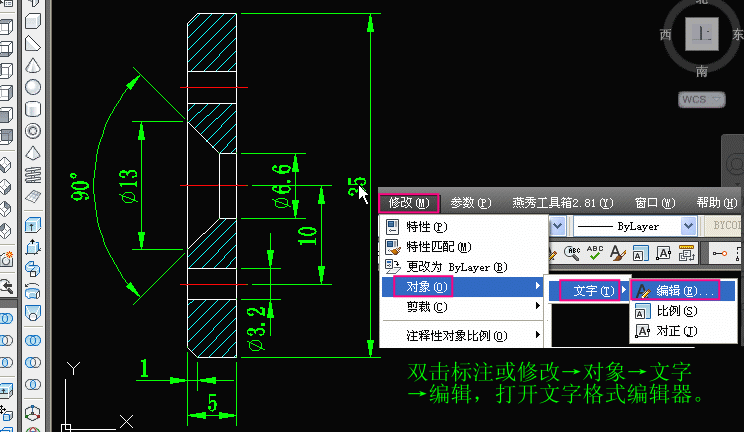This screenshot has height=432, width=744.
Task: Choose 特性匹配(M) menu entry
Action: 463,247
